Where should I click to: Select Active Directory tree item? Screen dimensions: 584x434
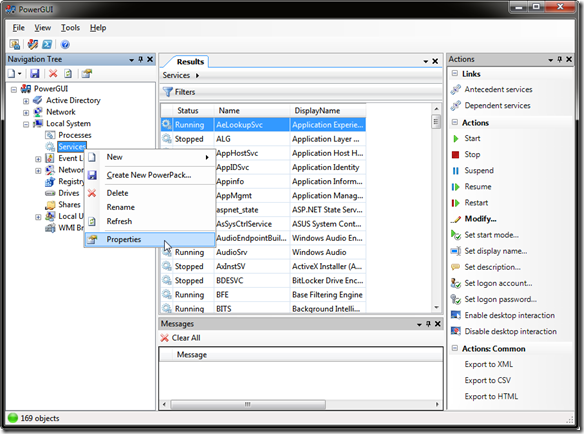(x=73, y=101)
